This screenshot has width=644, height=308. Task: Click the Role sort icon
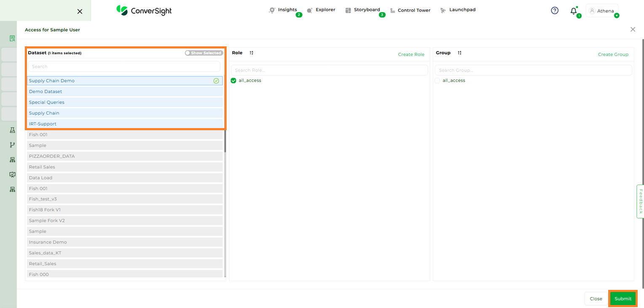click(251, 53)
